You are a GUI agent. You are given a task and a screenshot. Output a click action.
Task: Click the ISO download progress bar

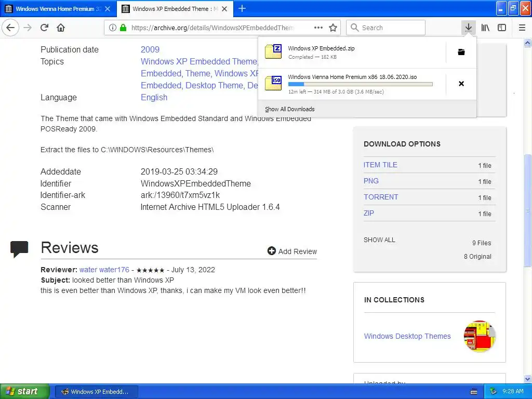pyautogui.click(x=361, y=84)
